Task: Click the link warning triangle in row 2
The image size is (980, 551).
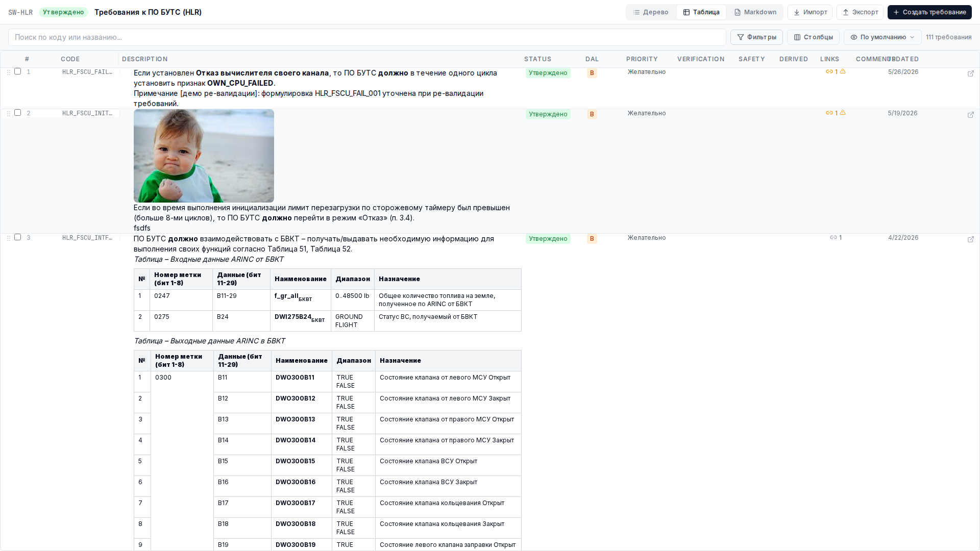Action: coord(843,113)
